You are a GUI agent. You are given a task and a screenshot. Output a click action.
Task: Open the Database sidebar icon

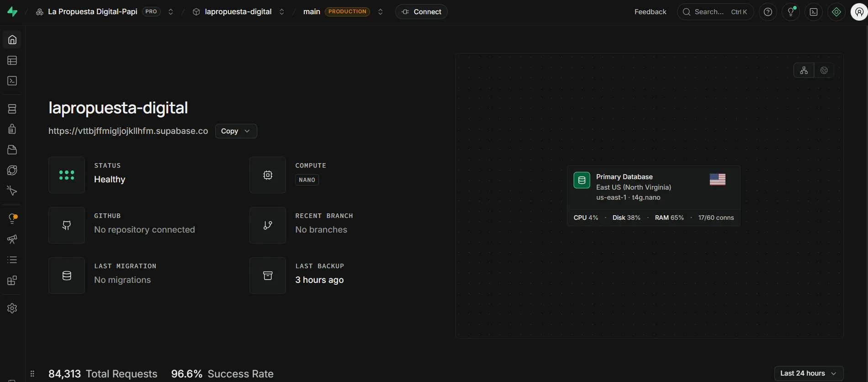tap(12, 109)
